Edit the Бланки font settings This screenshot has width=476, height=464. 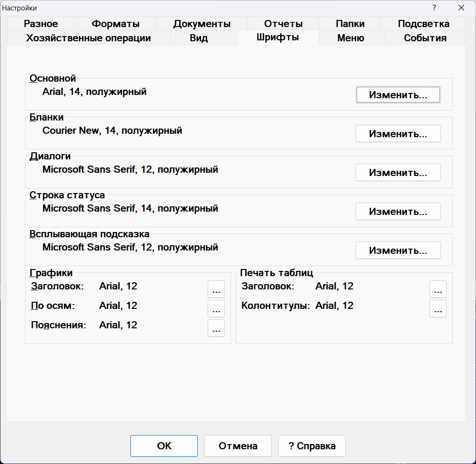(398, 133)
